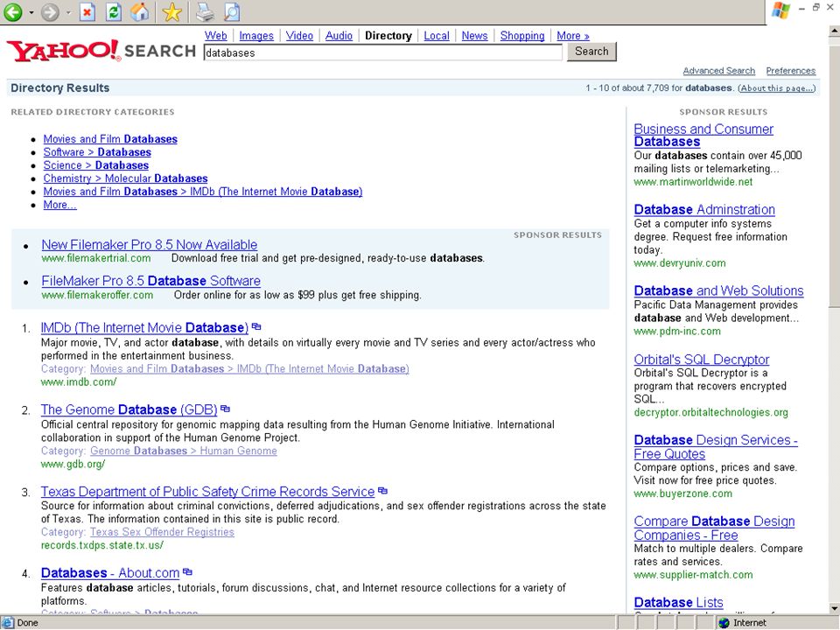The image size is (840, 630).
Task: Switch to the Shopping search tab
Action: click(x=522, y=36)
